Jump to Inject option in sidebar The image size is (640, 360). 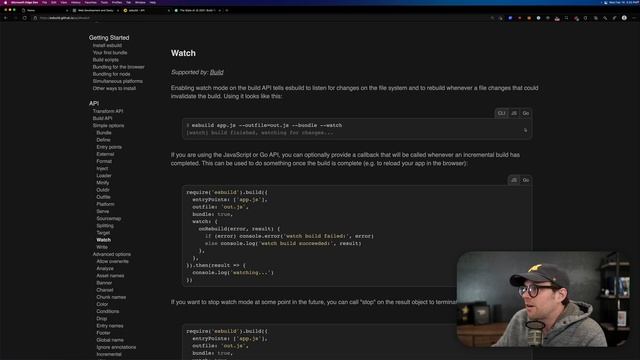(x=102, y=169)
